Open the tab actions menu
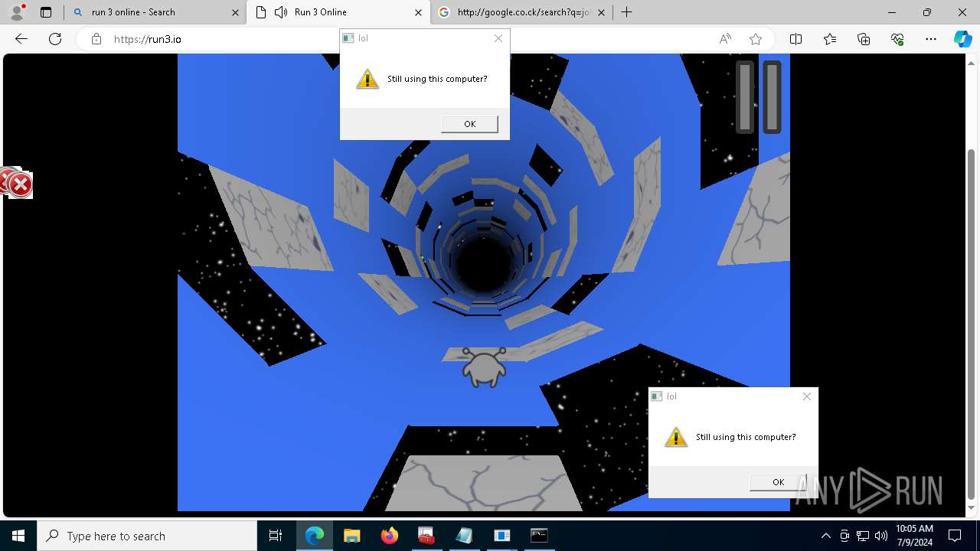 46,12
